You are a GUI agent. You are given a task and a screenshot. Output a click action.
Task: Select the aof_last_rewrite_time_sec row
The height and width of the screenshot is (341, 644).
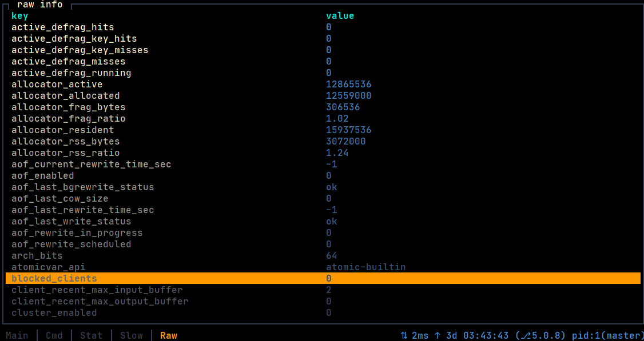coord(323,211)
